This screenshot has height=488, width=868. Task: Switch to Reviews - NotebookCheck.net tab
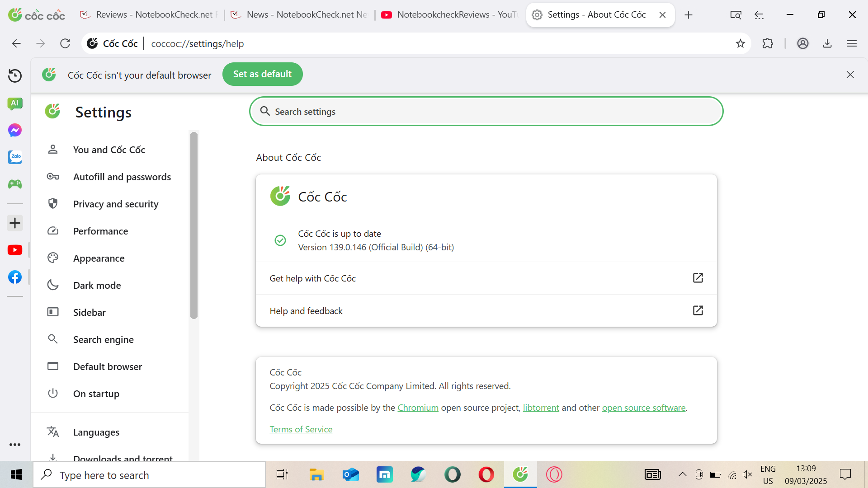150,15
